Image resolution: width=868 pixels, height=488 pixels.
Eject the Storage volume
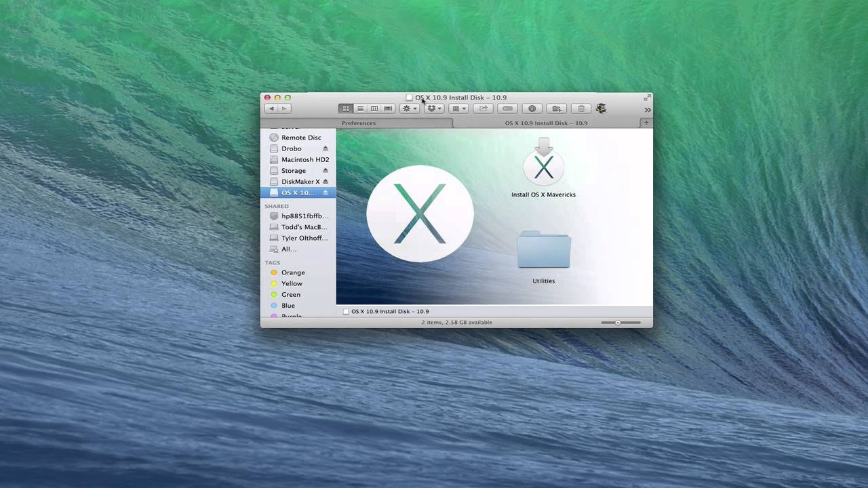(x=326, y=170)
